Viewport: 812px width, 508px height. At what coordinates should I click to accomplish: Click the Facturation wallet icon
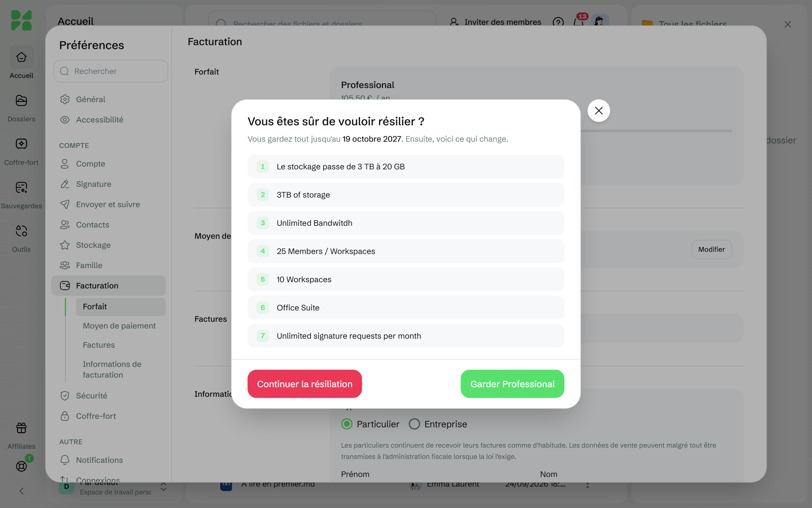(x=65, y=286)
